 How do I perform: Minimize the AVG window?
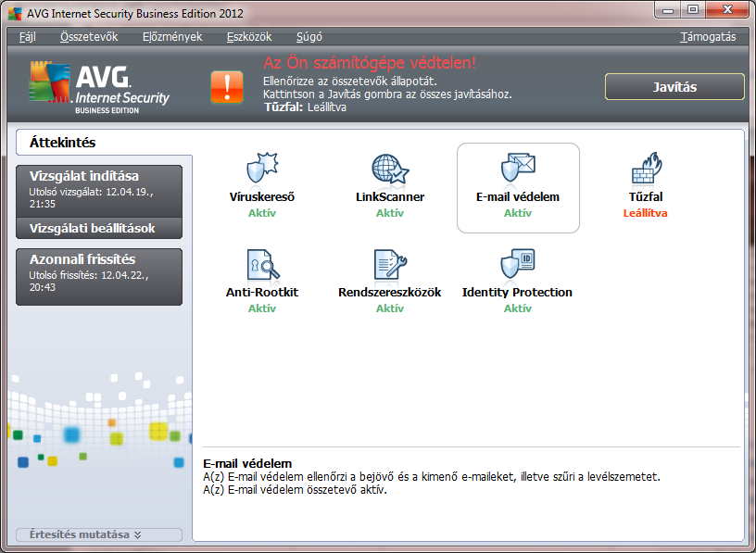(x=668, y=9)
